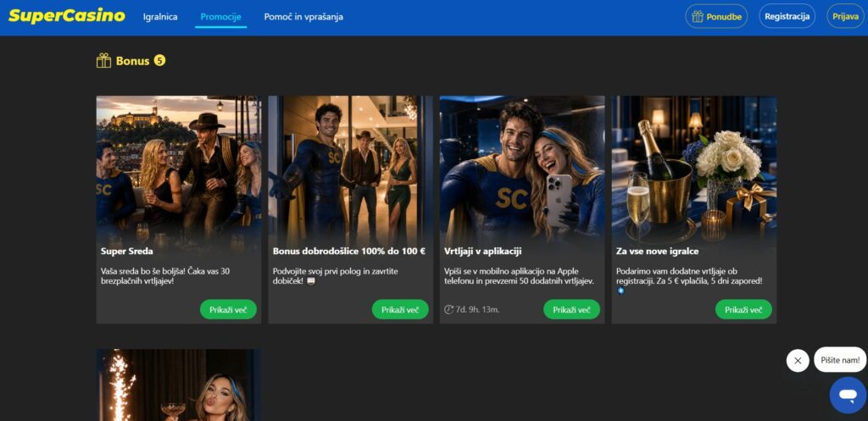The width and height of the screenshot is (868, 421).
Task: Click the Za vse nove igralce title
Action: [657, 252]
